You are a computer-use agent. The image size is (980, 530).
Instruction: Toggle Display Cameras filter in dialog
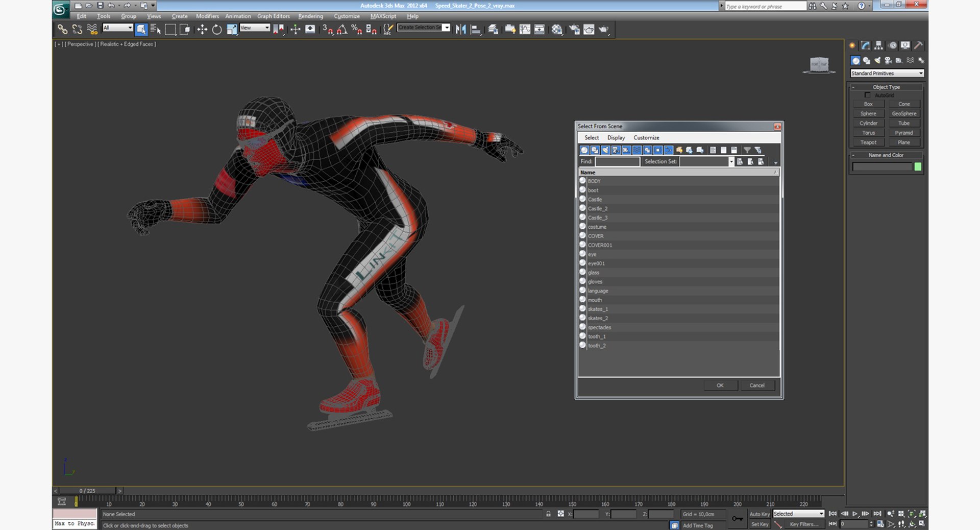pos(616,150)
